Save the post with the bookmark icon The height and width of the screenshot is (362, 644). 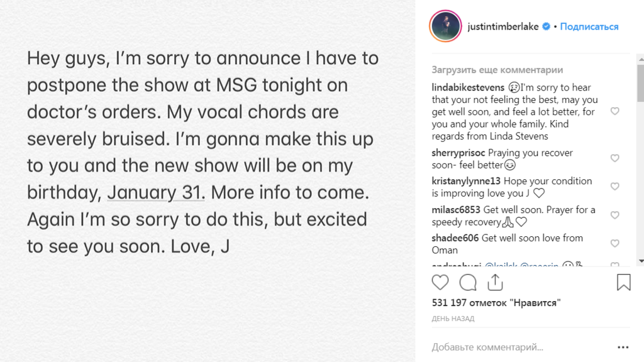click(x=623, y=282)
